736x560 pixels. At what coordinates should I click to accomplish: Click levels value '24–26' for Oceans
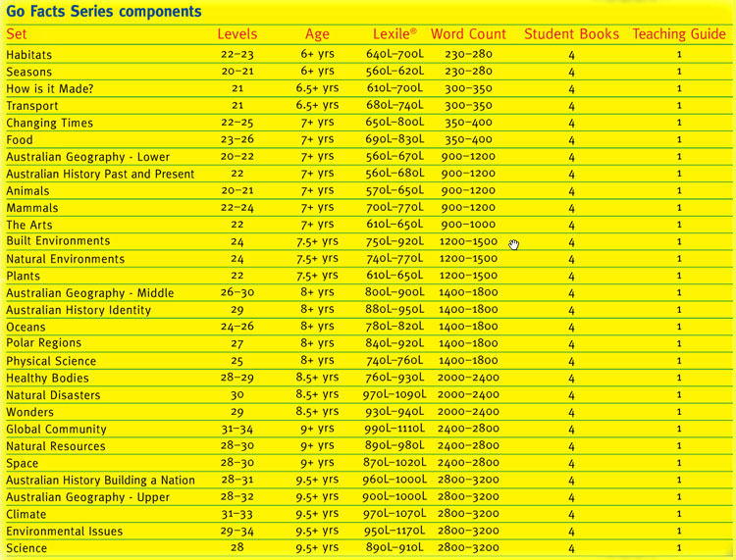coord(237,327)
